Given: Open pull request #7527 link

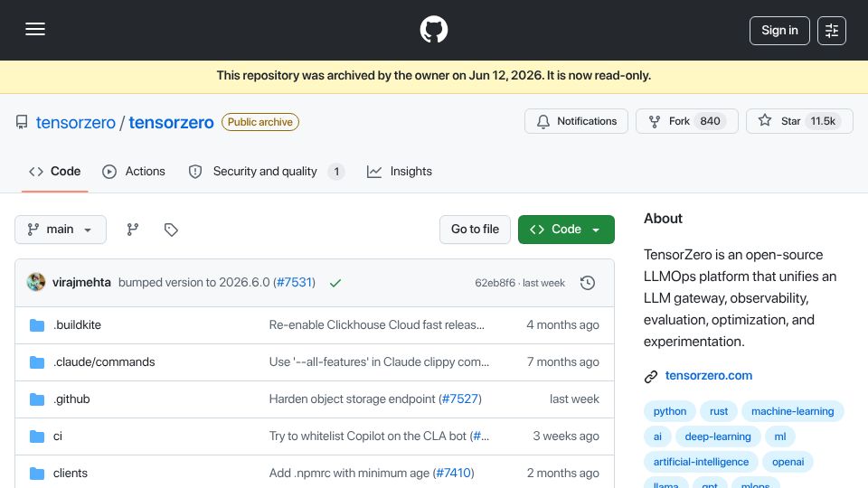Looking at the screenshot, I should pos(459,399).
